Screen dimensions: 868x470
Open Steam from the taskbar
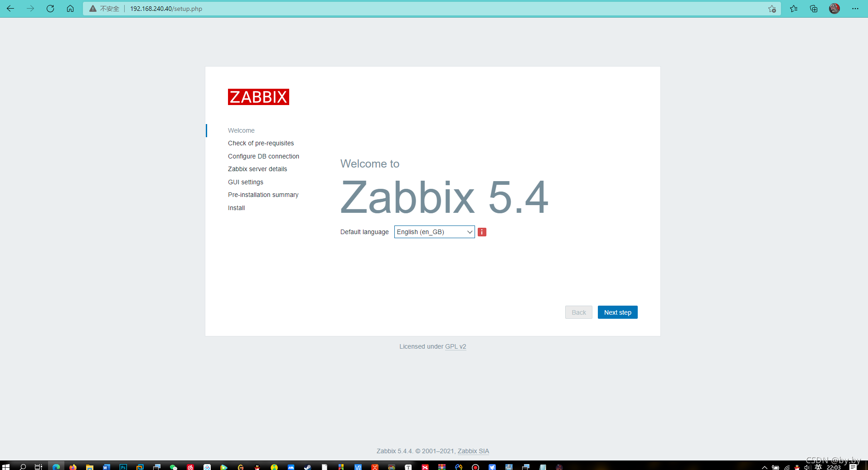307,466
